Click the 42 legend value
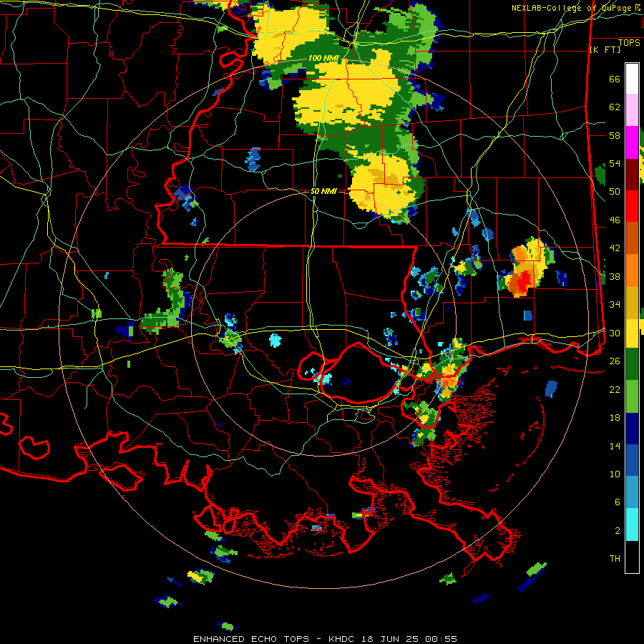The image size is (644, 644). click(615, 248)
